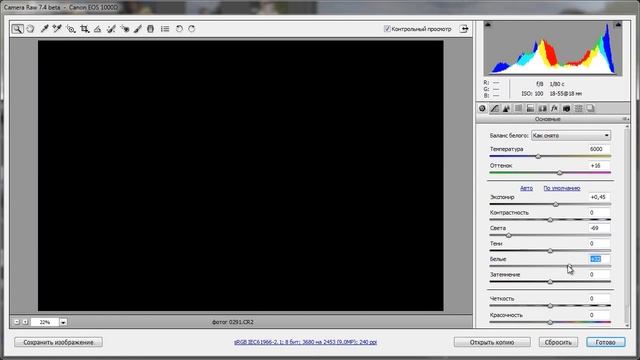Click the Температура slider handle
The height and width of the screenshot is (360, 640).
coord(538,156)
